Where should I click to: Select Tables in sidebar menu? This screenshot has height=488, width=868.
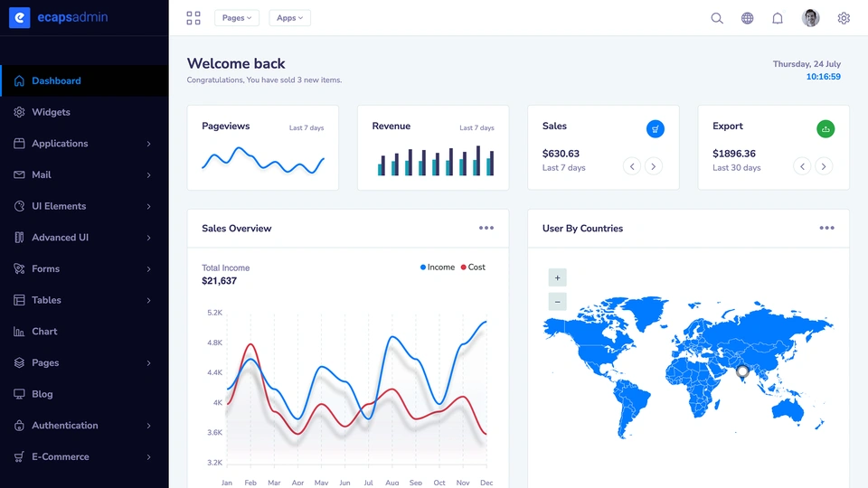(x=84, y=300)
